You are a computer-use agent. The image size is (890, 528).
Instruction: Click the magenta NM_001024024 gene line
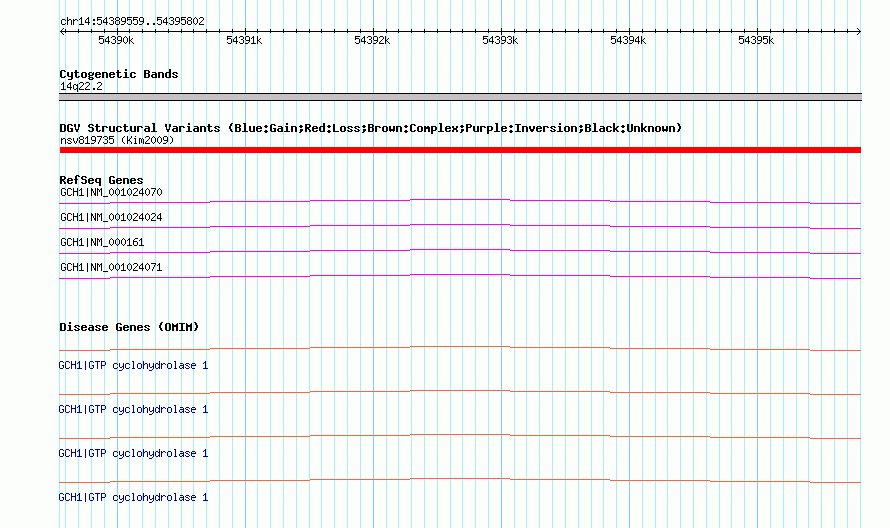460,225
